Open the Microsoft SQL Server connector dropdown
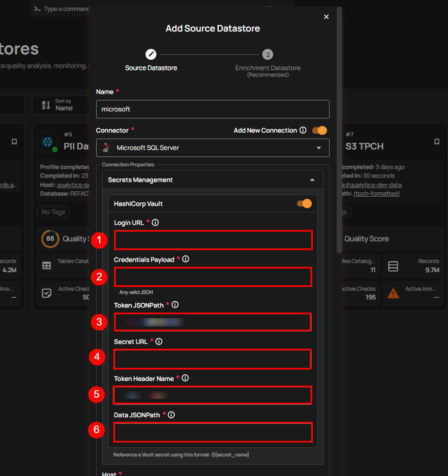 point(212,148)
